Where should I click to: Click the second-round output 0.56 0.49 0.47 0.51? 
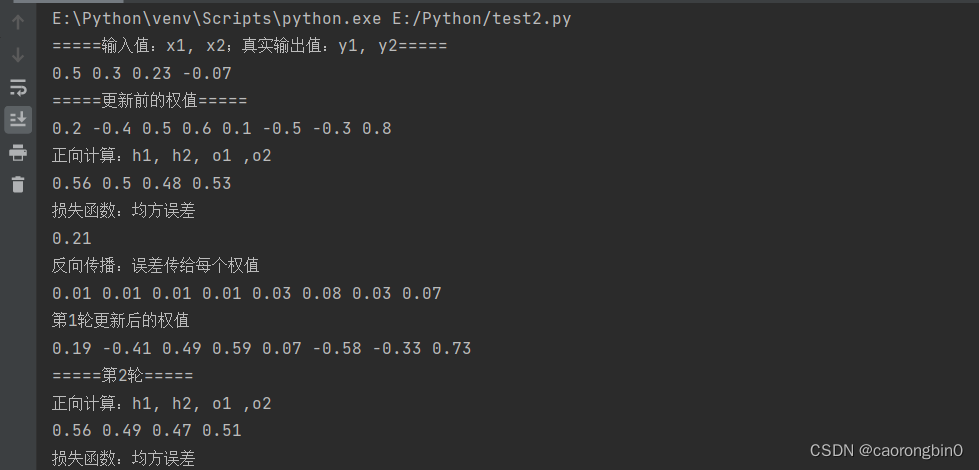point(147,431)
